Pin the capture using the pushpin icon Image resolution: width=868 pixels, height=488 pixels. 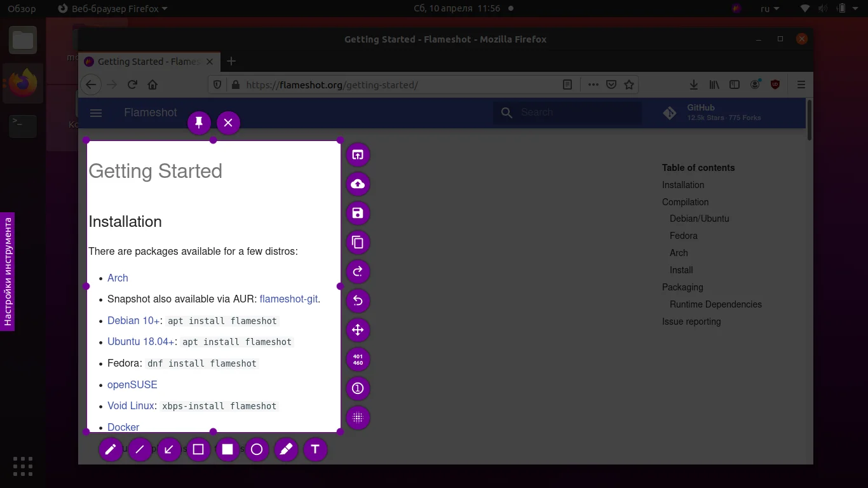(x=199, y=123)
